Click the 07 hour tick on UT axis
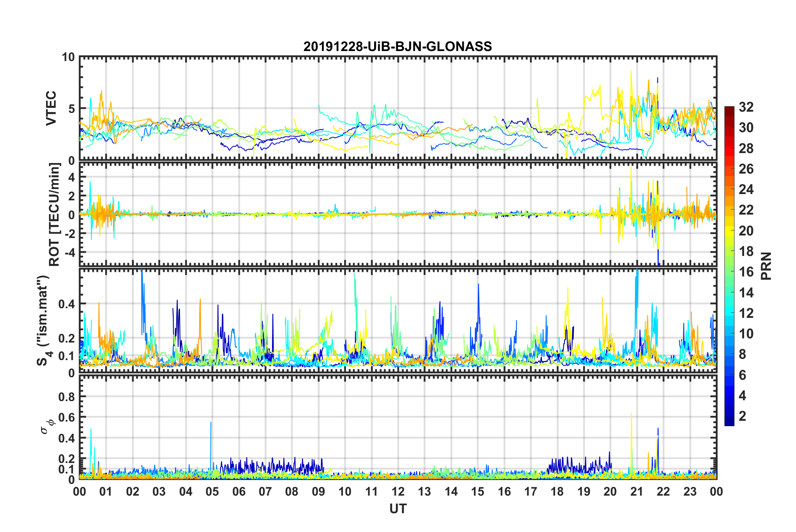The height and width of the screenshot is (532, 796). point(265,491)
